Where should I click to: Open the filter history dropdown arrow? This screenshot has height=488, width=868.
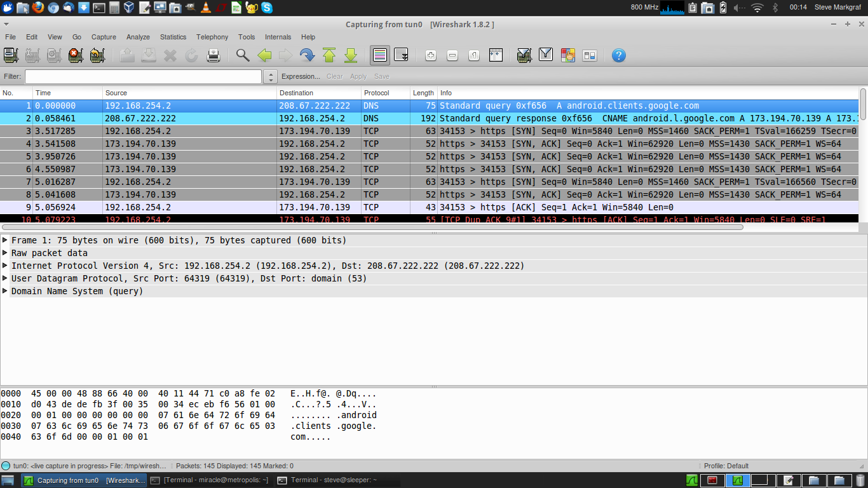(271, 76)
